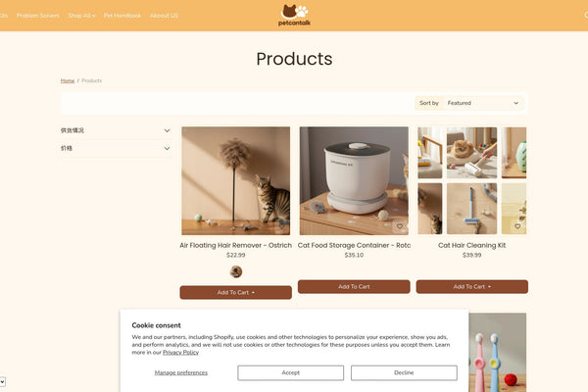Open the Shop All menu
This screenshot has width=588, height=392.
pos(81,16)
